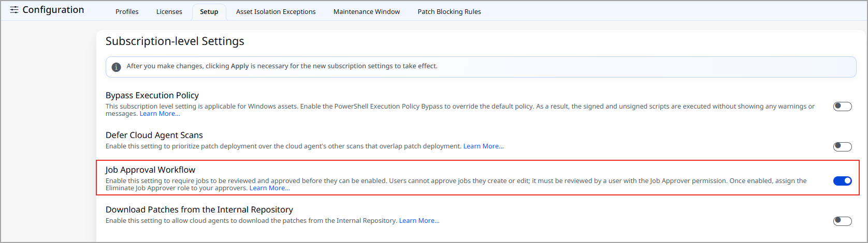The width and height of the screenshot is (868, 243).
Task: Click Download Patches from the Internal Repository title
Action: tap(199, 209)
